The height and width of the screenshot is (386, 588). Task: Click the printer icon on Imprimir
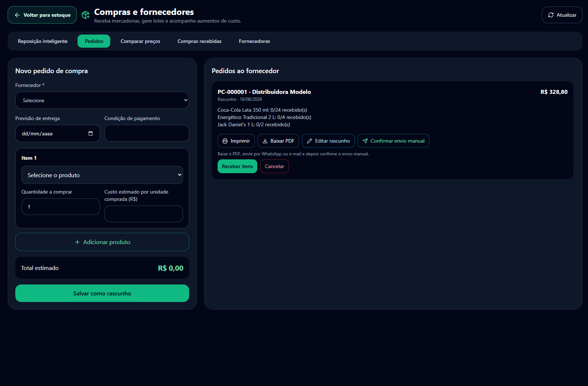[x=225, y=141]
